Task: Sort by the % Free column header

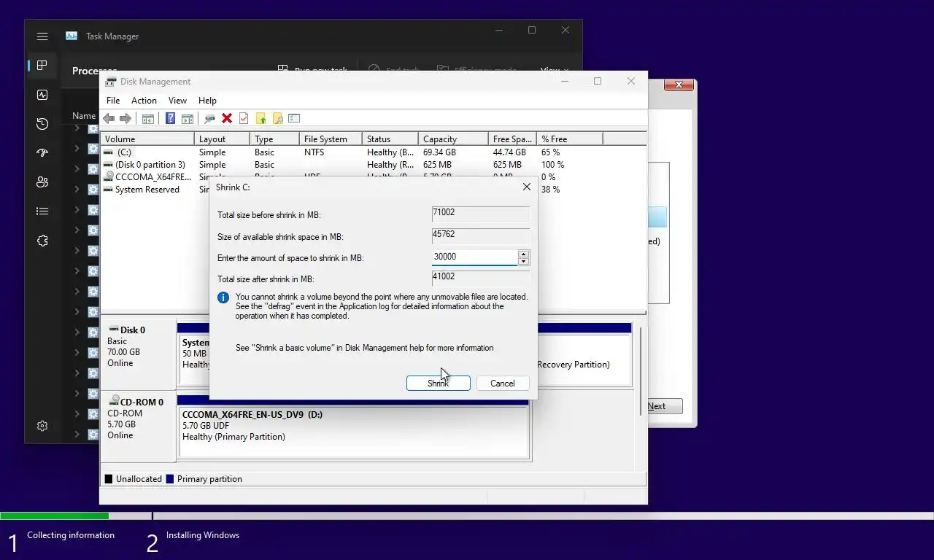Action: [x=570, y=139]
